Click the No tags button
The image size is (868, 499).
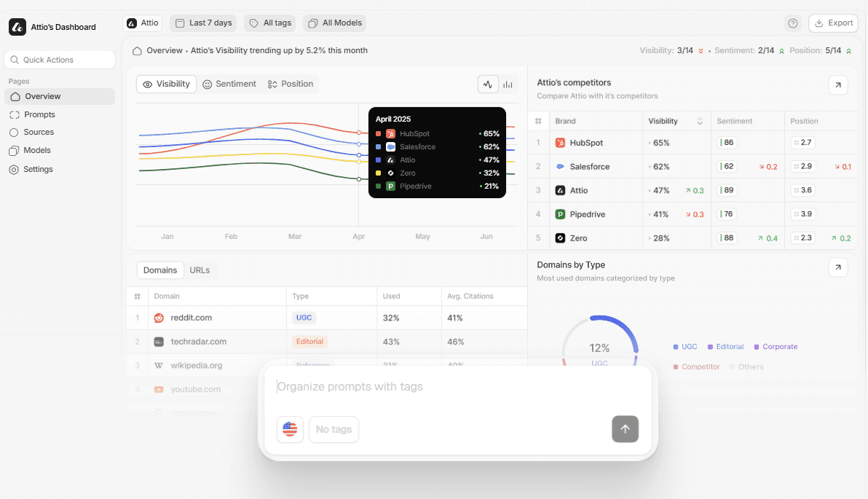click(334, 429)
